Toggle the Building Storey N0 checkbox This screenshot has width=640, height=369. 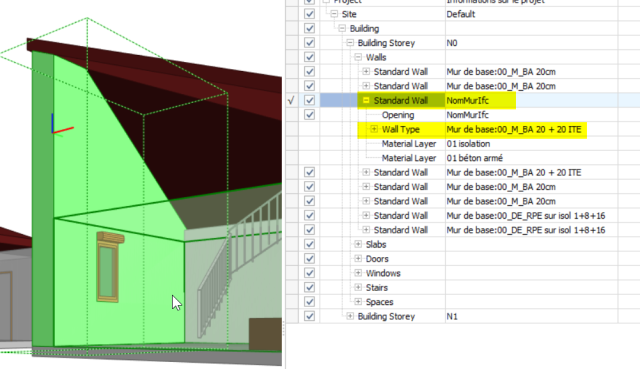tap(309, 43)
